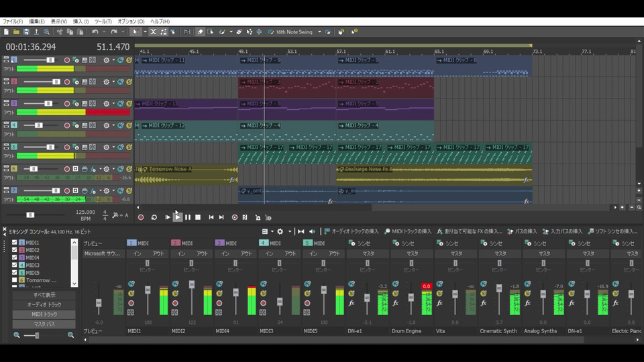
Task: Solo track 2 in the track list
Action: (x=129, y=82)
